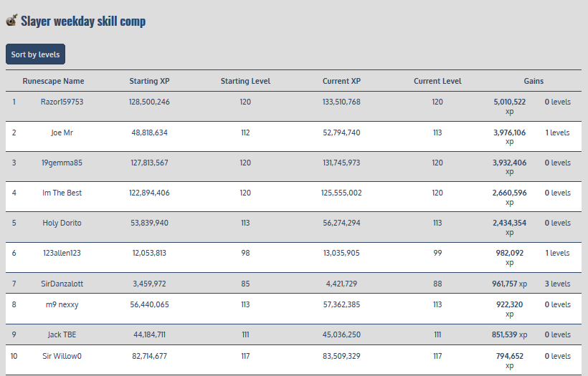
Task: Click the Current XP column header
Action: point(341,81)
